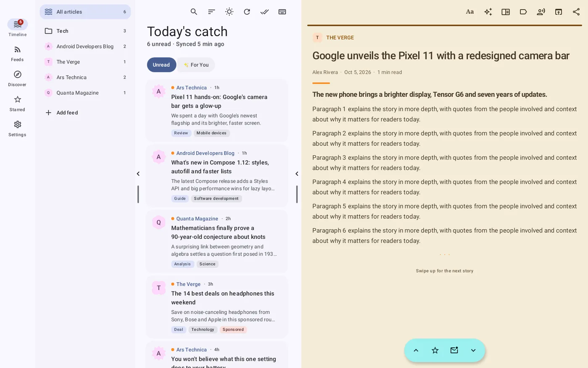
Task: Collapse the article list pane chevron
Action: (297, 174)
